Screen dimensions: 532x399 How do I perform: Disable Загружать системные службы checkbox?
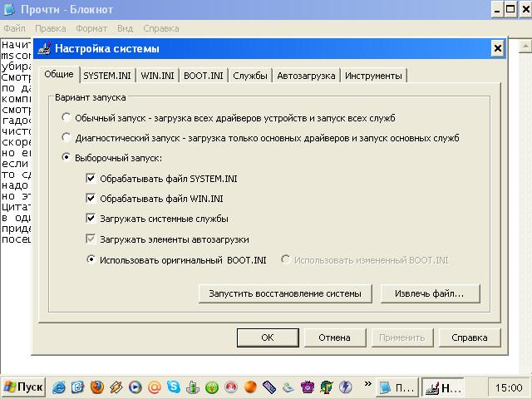[91, 219]
